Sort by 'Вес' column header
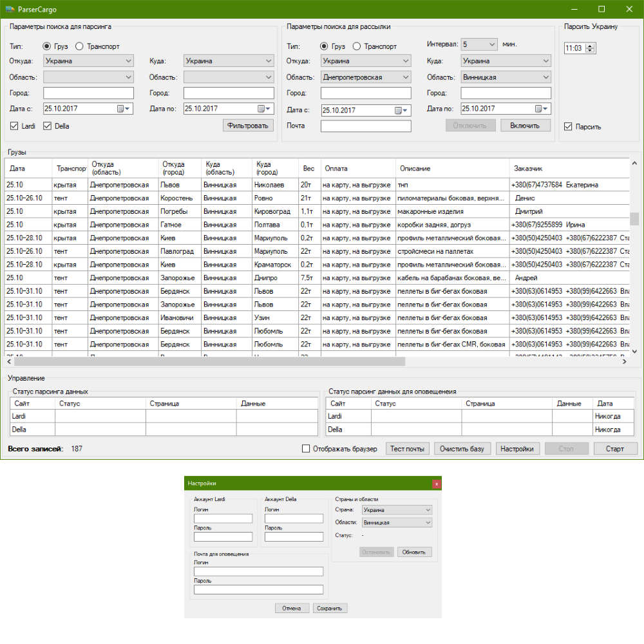 [x=308, y=169]
